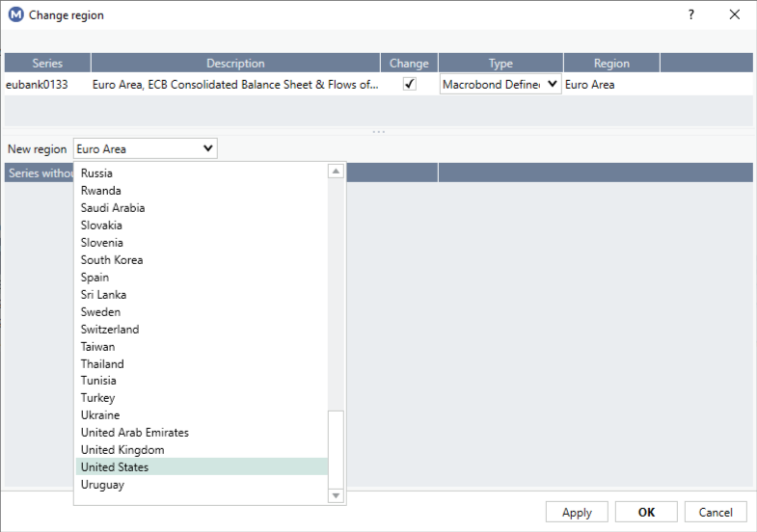Toggle the Change checkbox for eubank0133

(x=410, y=85)
